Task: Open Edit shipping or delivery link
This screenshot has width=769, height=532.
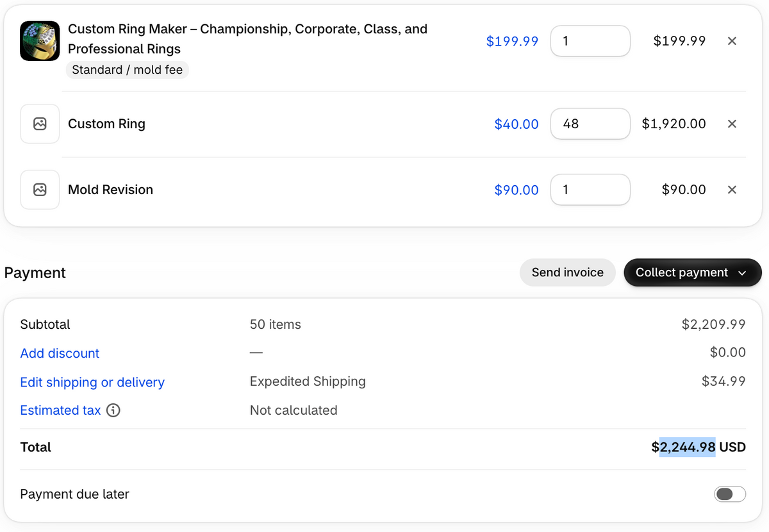Action: (x=92, y=382)
